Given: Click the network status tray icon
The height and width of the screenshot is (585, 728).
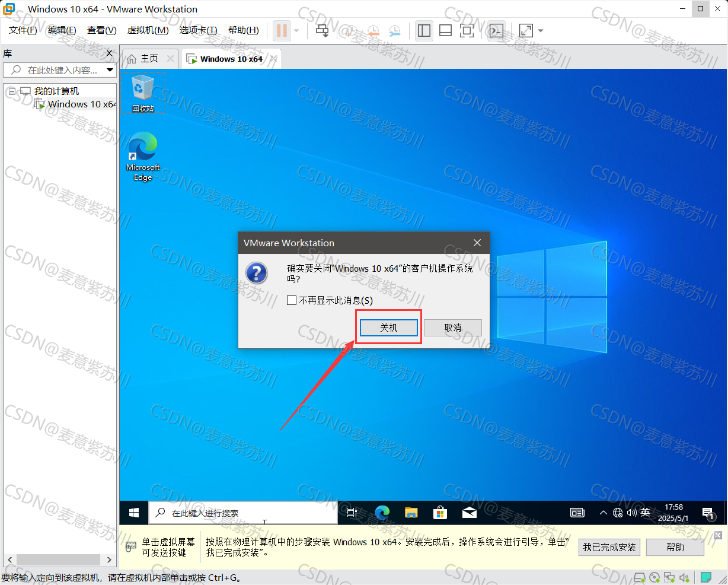Looking at the screenshot, I should 618,513.
